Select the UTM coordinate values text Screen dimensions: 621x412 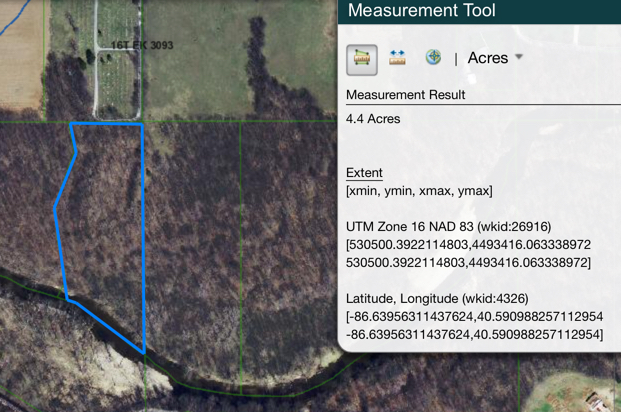point(468,253)
